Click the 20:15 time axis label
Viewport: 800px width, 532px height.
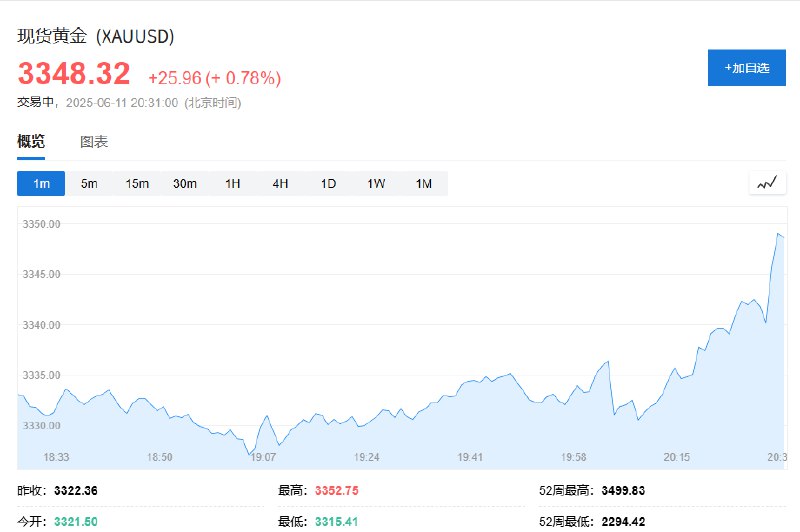tap(677, 457)
